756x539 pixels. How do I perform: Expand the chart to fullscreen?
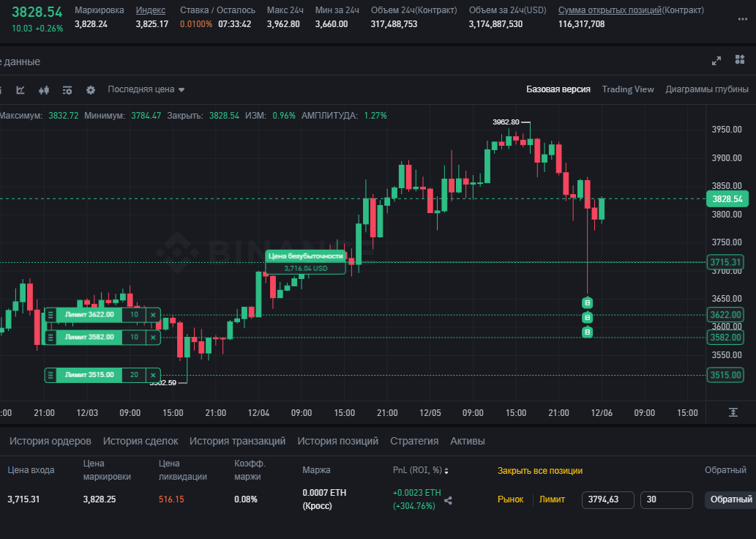[716, 62]
